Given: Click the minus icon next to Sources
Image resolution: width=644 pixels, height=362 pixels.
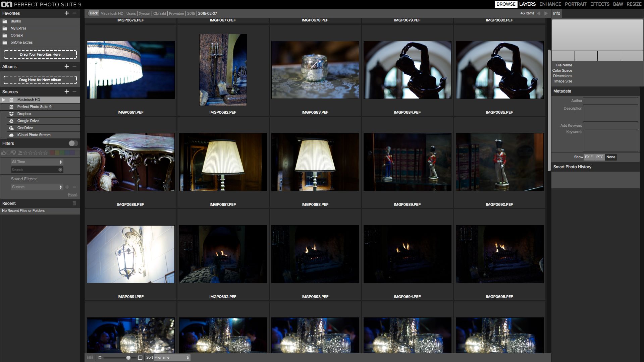Looking at the screenshot, I should click(74, 91).
